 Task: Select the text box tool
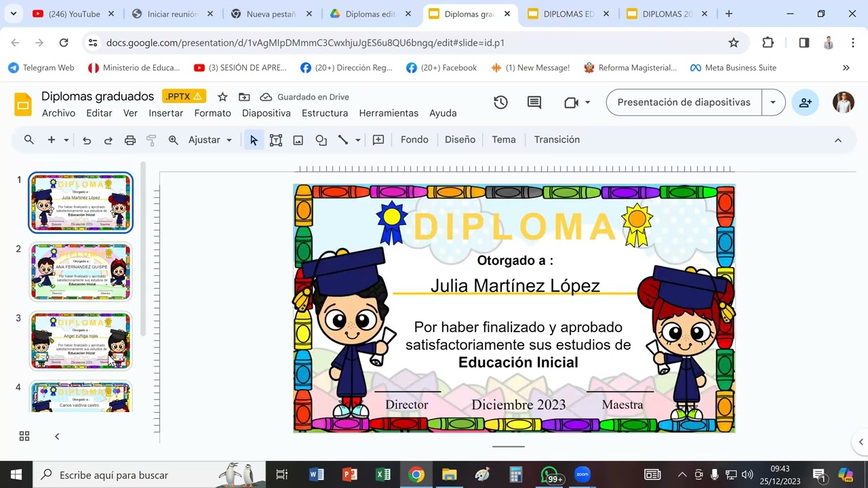pyautogui.click(x=276, y=140)
